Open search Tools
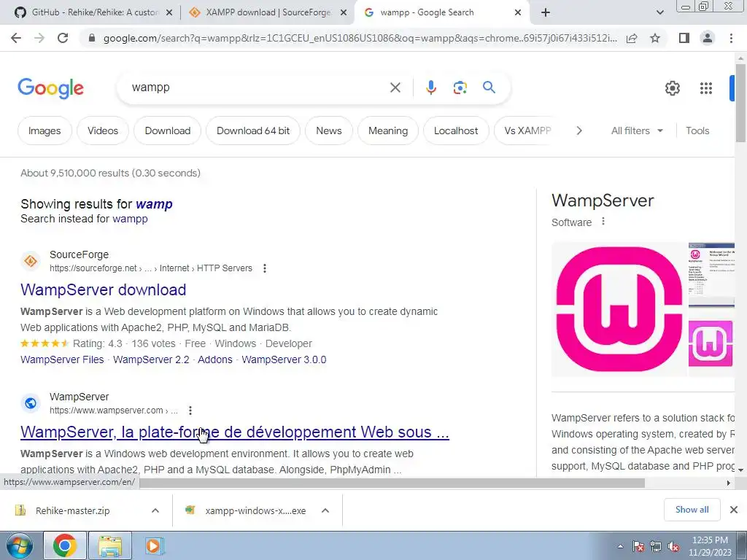The image size is (747, 560). point(697,131)
